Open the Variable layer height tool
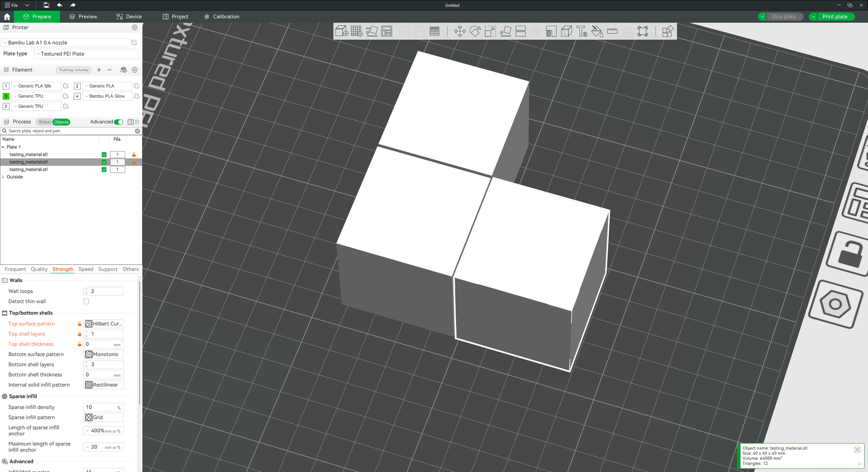The height and width of the screenshot is (472, 868). [x=435, y=31]
